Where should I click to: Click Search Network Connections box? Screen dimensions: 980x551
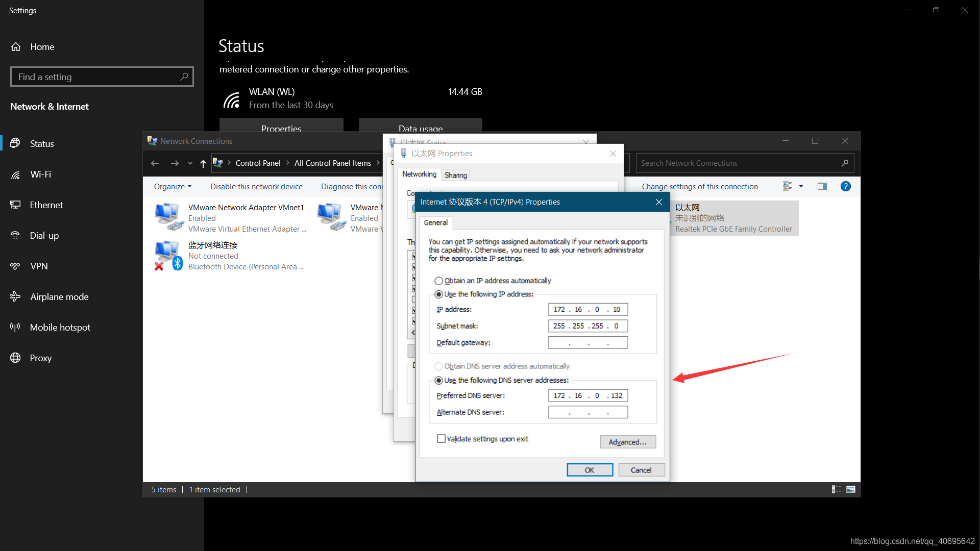coord(745,163)
